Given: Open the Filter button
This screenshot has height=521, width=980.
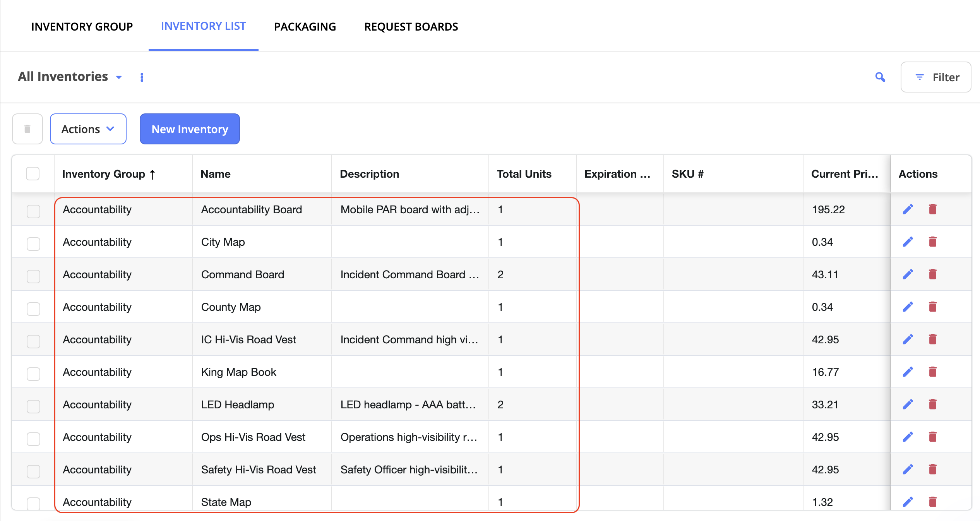Looking at the screenshot, I should tap(936, 77).
